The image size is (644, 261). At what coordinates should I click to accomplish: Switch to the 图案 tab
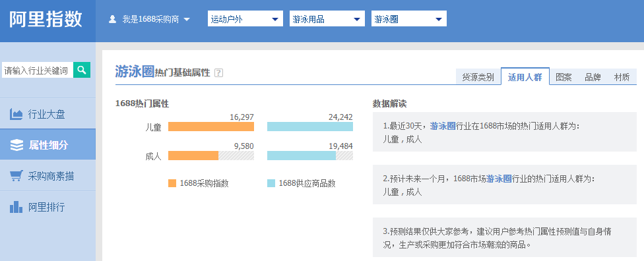click(x=563, y=77)
